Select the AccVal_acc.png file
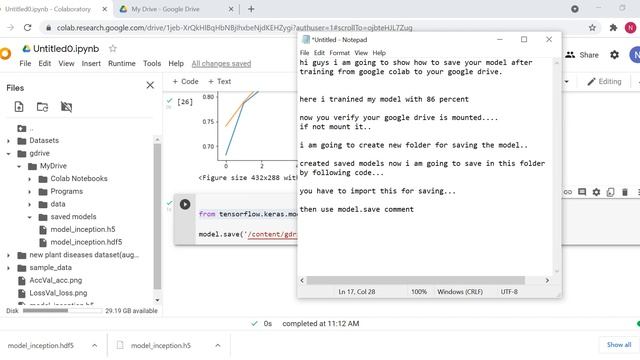640x360 pixels. tap(56, 280)
